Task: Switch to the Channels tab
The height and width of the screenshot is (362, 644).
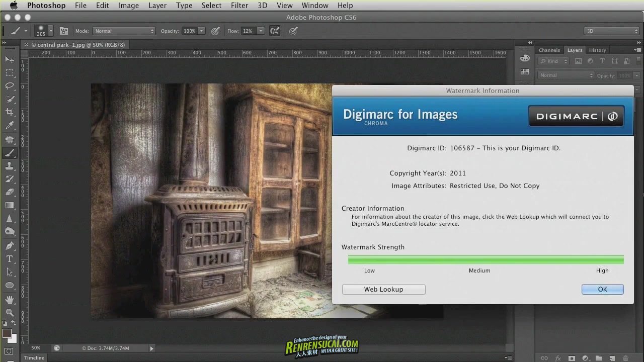Action: pyautogui.click(x=549, y=50)
